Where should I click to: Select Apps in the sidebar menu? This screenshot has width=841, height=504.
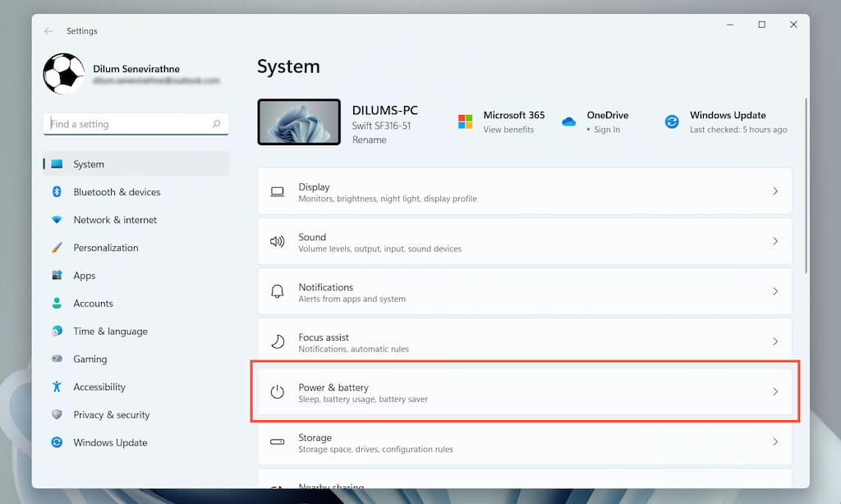85,276
